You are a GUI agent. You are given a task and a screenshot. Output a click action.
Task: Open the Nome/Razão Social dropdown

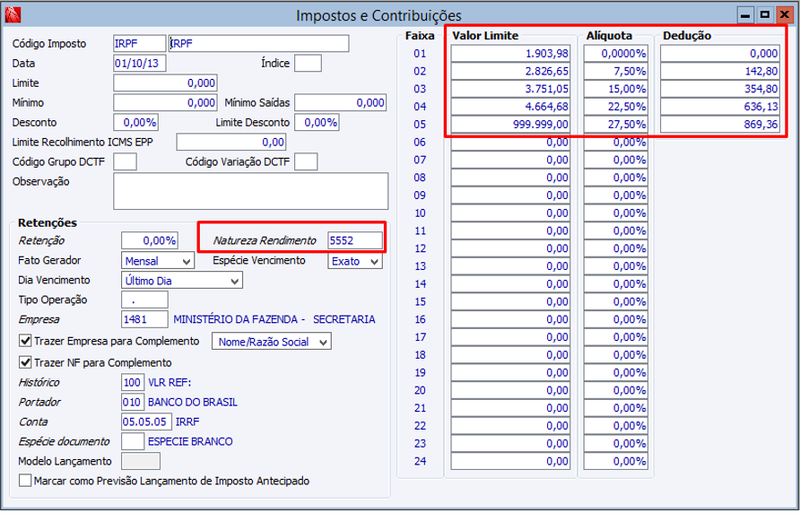click(x=271, y=341)
